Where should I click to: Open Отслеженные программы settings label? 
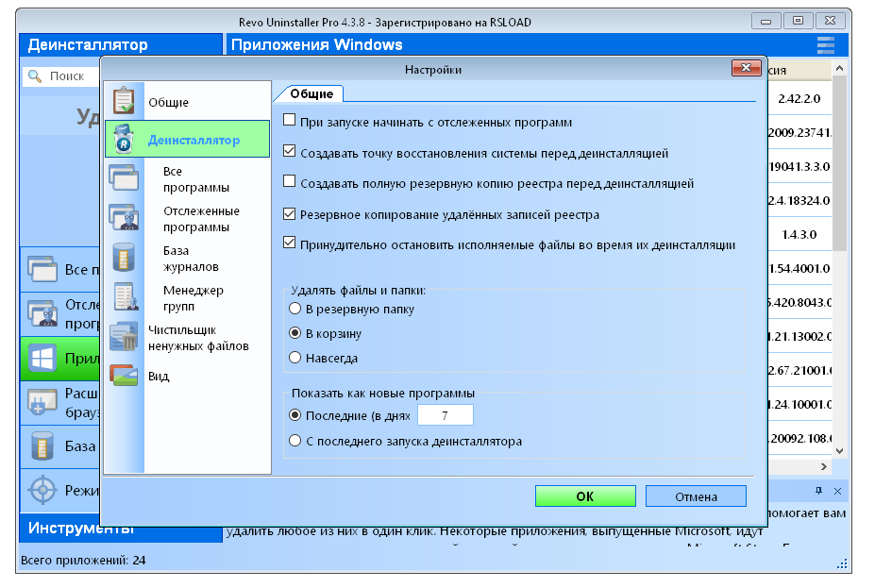click(201, 219)
